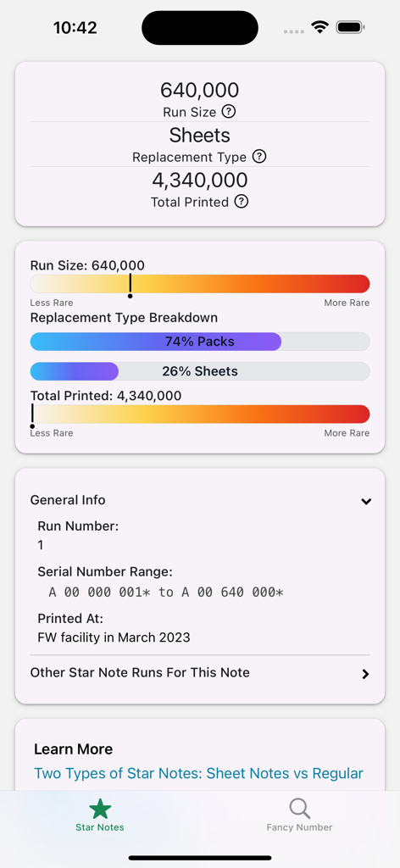Screen dimensions: 400x868
Task: Click the 'Run Number:' label
Action: [x=78, y=526]
